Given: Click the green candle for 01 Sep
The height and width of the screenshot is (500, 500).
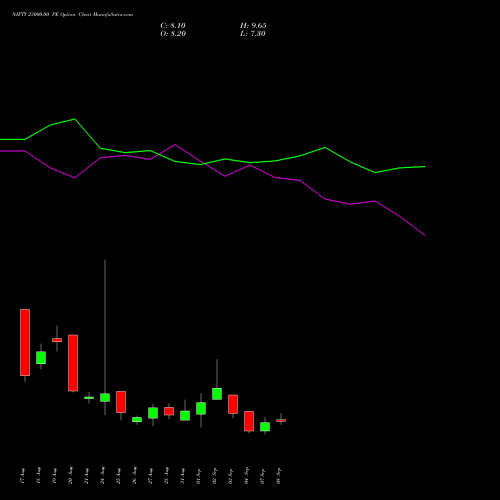Looking at the screenshot, I should coord(201,408).
